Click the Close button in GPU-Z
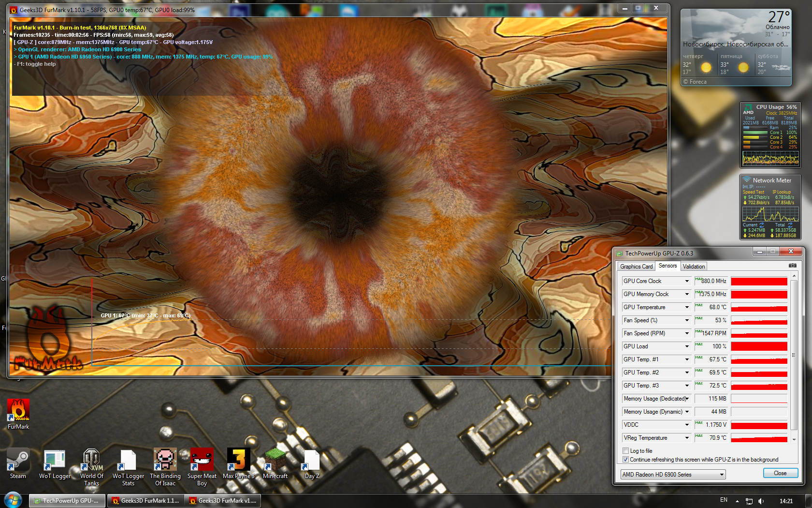This screenshot has width=812, height=508. pyautogui.click(x=780, y=473)
